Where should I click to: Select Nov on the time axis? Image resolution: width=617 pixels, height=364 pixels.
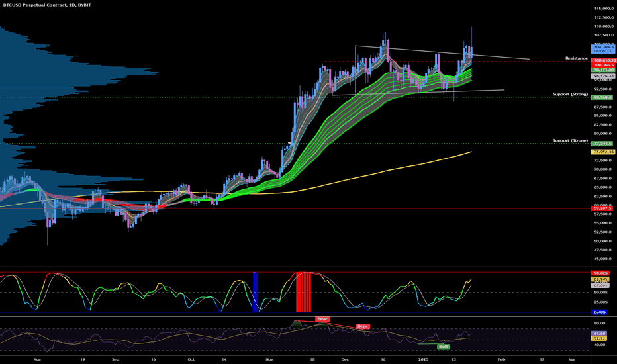269,359
